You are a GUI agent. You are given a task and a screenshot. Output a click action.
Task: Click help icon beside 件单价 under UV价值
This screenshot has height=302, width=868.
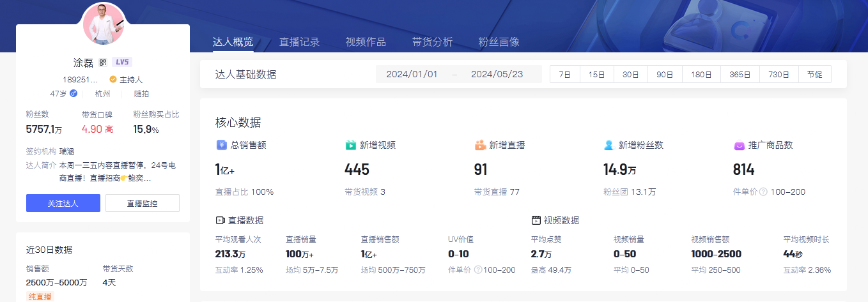[x=478, y=270]
